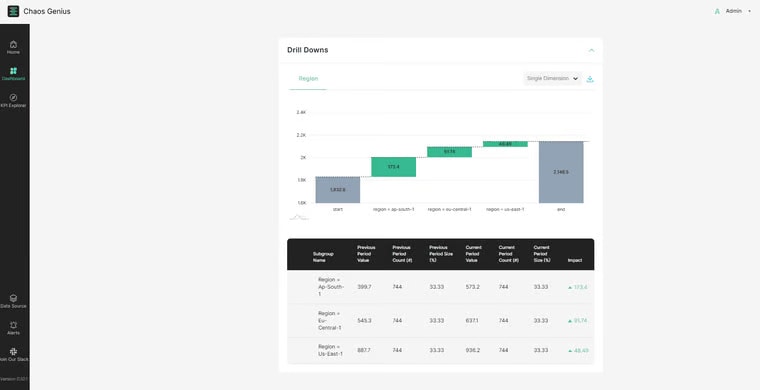Click the region = eu-central-1 axis label
This screenshot has width=760, height=390.
pyautogui.click(x=449, y=209)
